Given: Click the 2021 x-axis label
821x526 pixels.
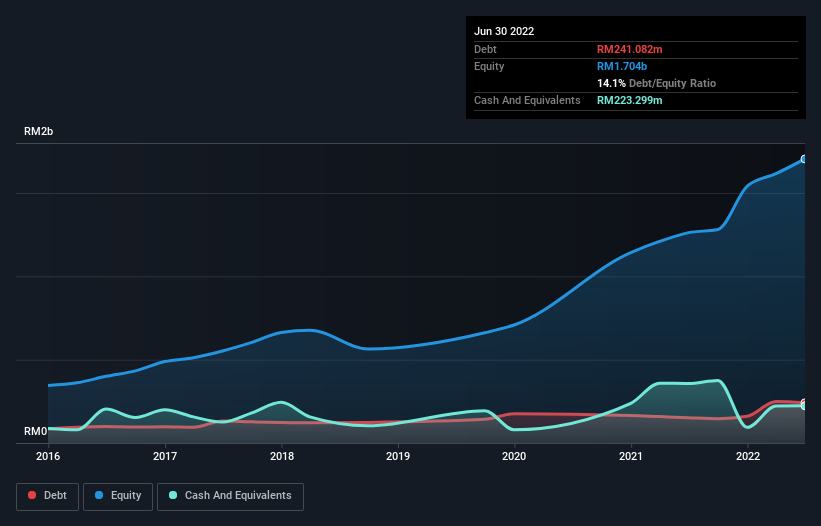Looking at the screenshot, I should tap(631, 456).
